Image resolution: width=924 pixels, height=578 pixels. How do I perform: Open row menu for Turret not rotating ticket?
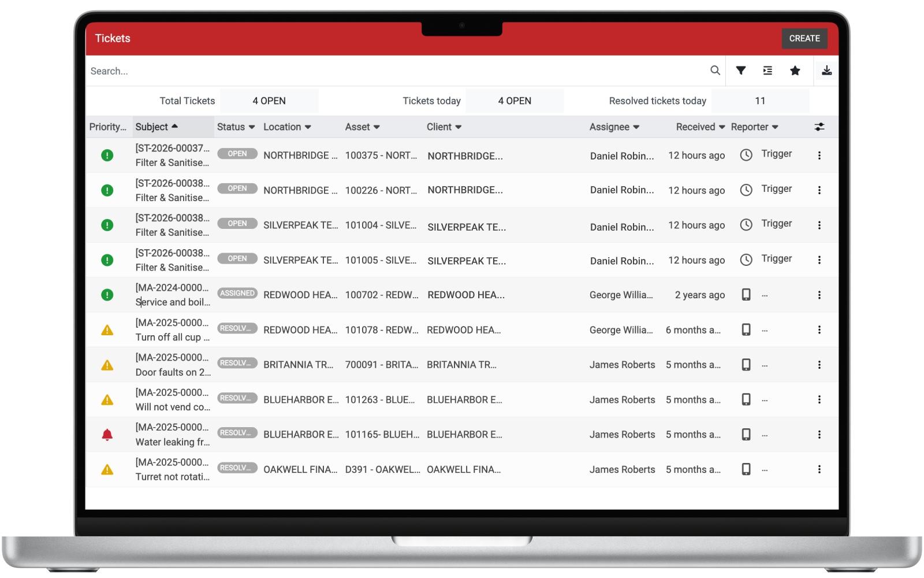pyautogui.click(x=819, y=469)
